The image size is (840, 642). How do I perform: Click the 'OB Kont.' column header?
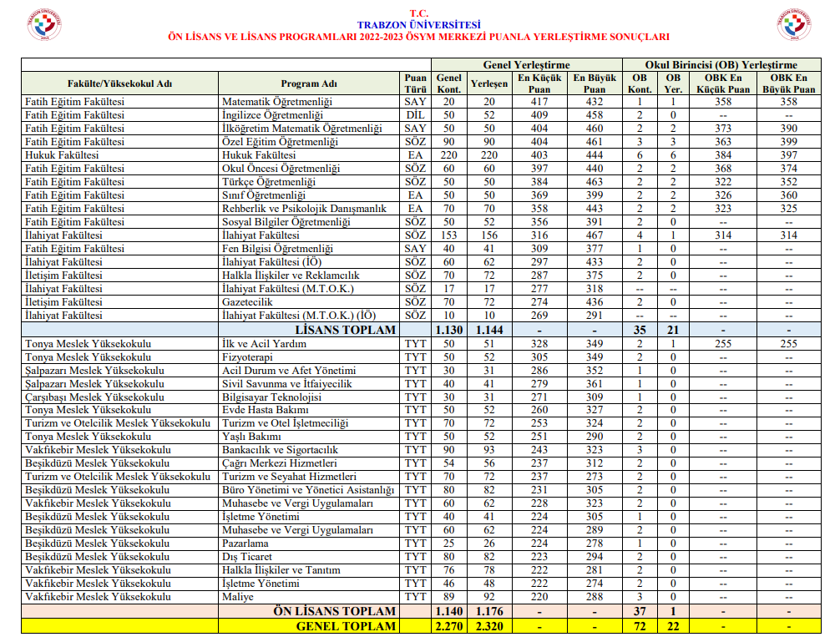pyautogui.click(x=640, y=83)
